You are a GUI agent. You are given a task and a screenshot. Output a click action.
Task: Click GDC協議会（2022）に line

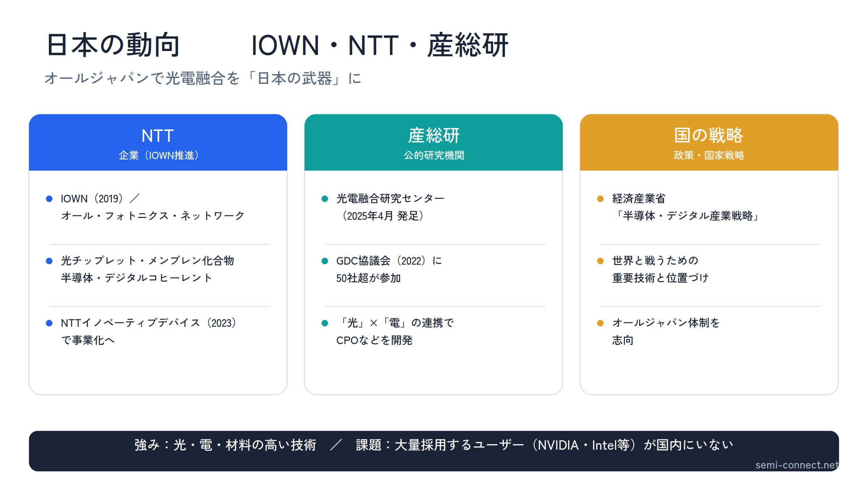(389, 261)
